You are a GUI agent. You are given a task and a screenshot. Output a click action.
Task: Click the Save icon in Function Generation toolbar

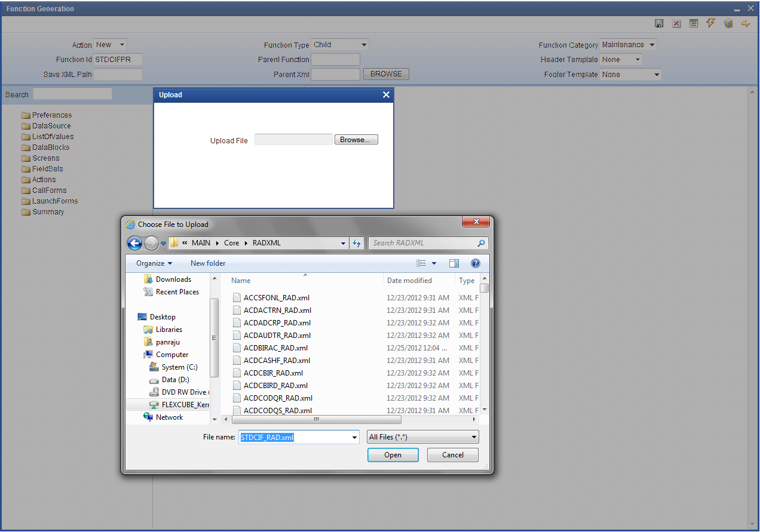click(659, 24)
